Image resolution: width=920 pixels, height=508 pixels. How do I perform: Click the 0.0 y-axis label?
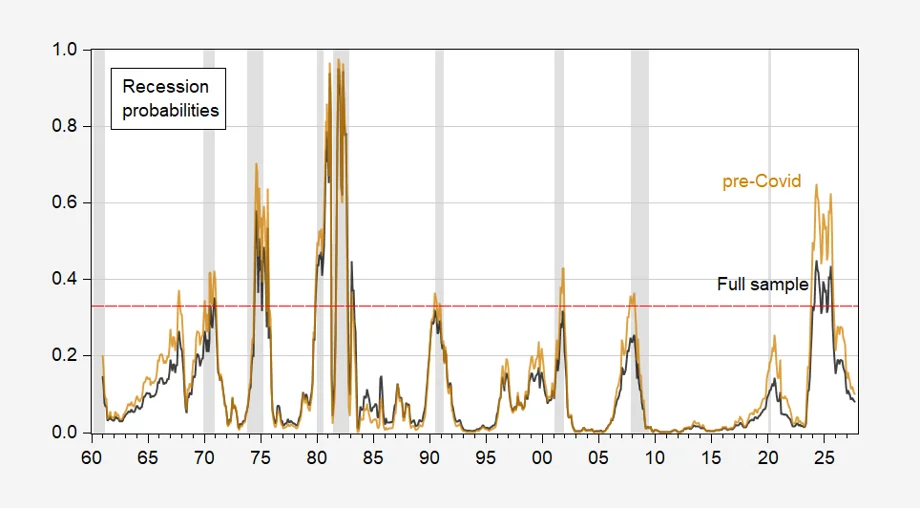pos(65,432)
